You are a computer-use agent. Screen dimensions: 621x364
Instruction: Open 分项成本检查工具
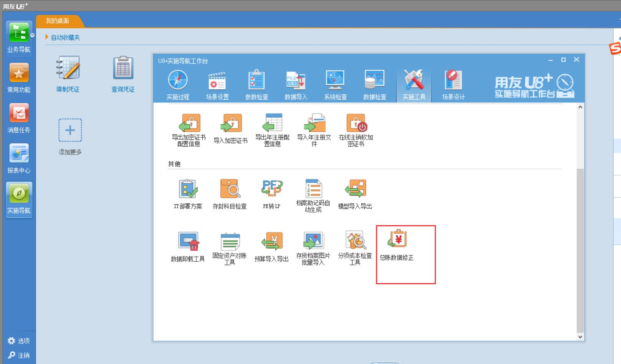click(x=355, y=248)
